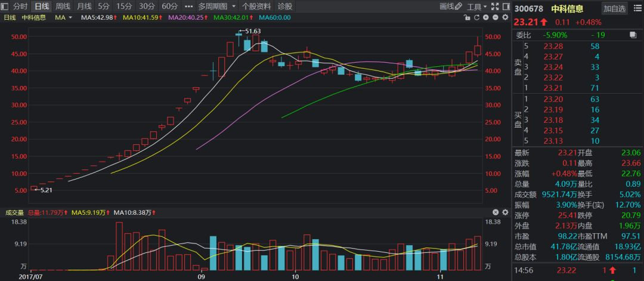Viewport: 644px width, 281px height.
Task: Open 个股资料 stock information
Action: point(256,7)
